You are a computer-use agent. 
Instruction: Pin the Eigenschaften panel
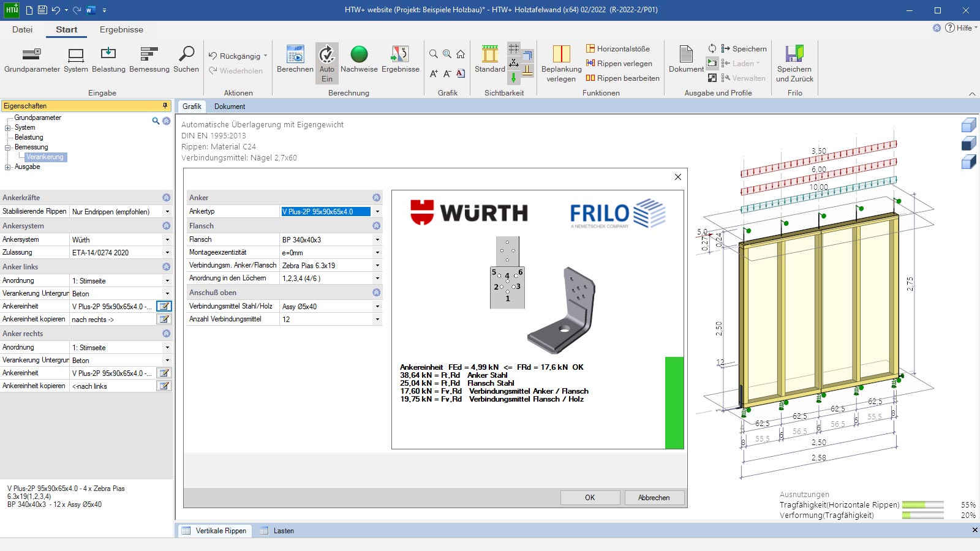coord(164,106)
